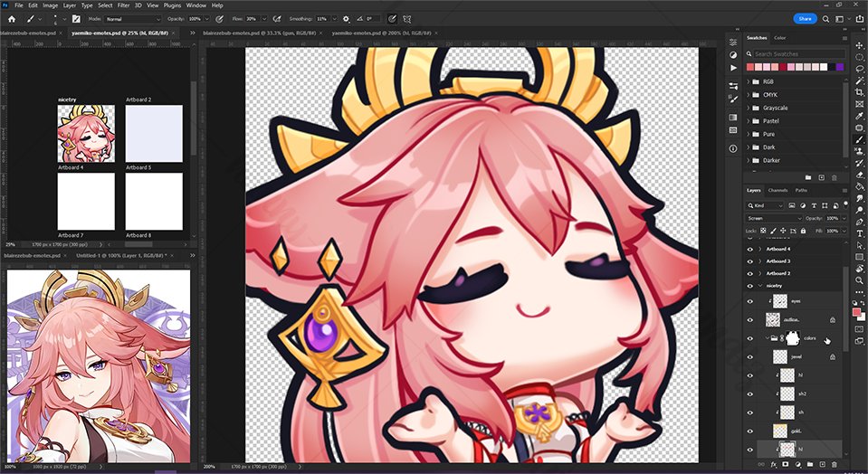The image size is (868, 474).
Task: Open smoothing options gear
Action: pyautogui.click(x=346, y=19)
